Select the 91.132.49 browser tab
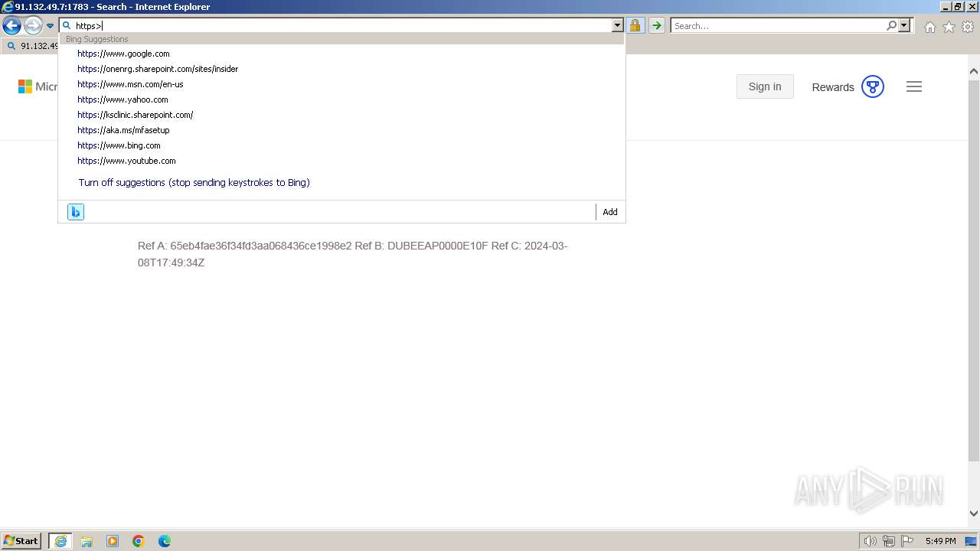Viewport: 980px width, 551px height. coord(31,46)
